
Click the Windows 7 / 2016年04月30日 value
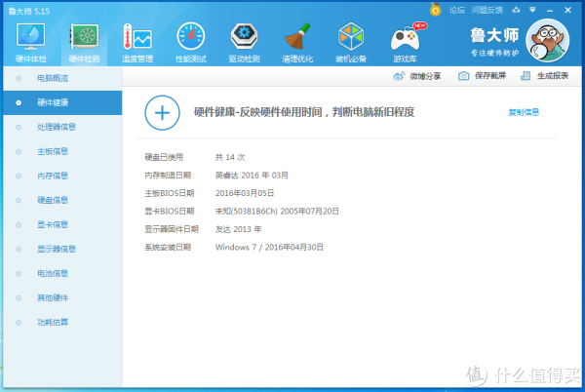click(269, 247)
